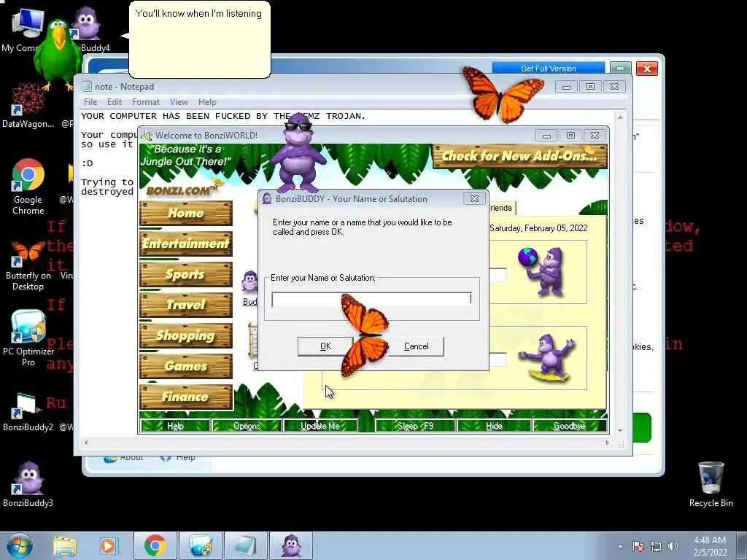Open Options in the BonziWORLD bottom bar
Image resolution: width=747 pixels, height=560 pixels.
tap(247, 426)
